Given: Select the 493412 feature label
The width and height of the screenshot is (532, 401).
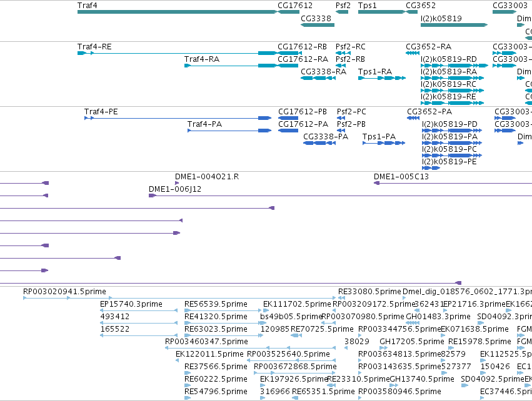Looking at the screenshot, I should point(114,317).
